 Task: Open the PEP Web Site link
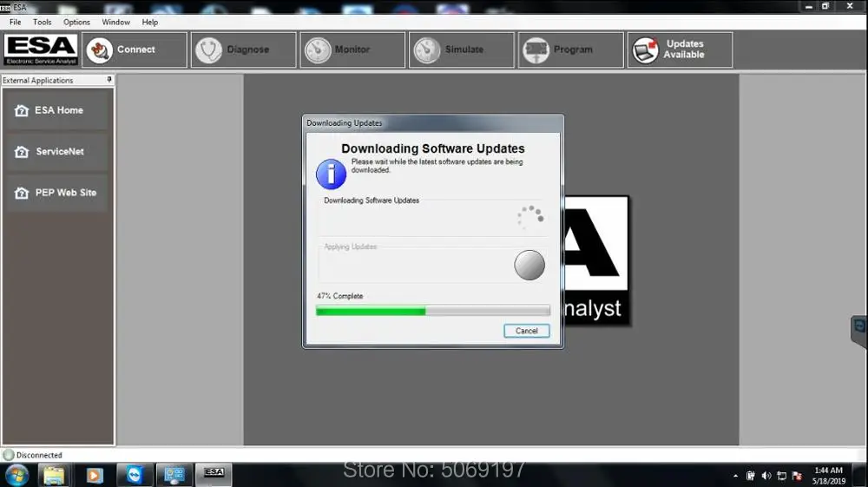pyautogui.click(x=57, y=193)
